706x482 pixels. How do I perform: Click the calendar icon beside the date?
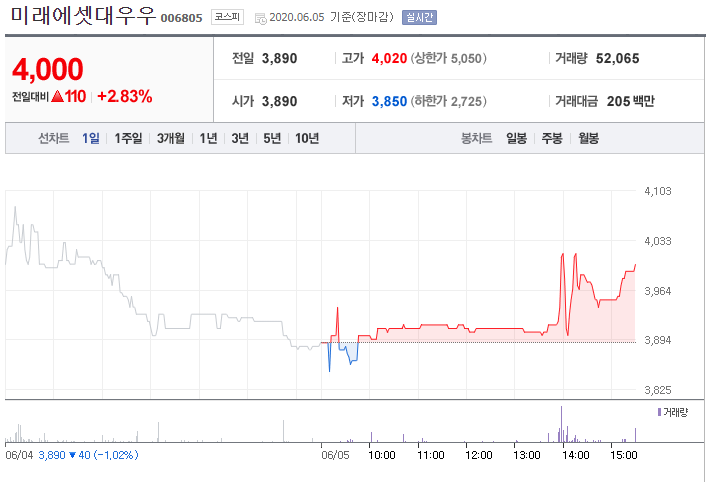point(261,18)
